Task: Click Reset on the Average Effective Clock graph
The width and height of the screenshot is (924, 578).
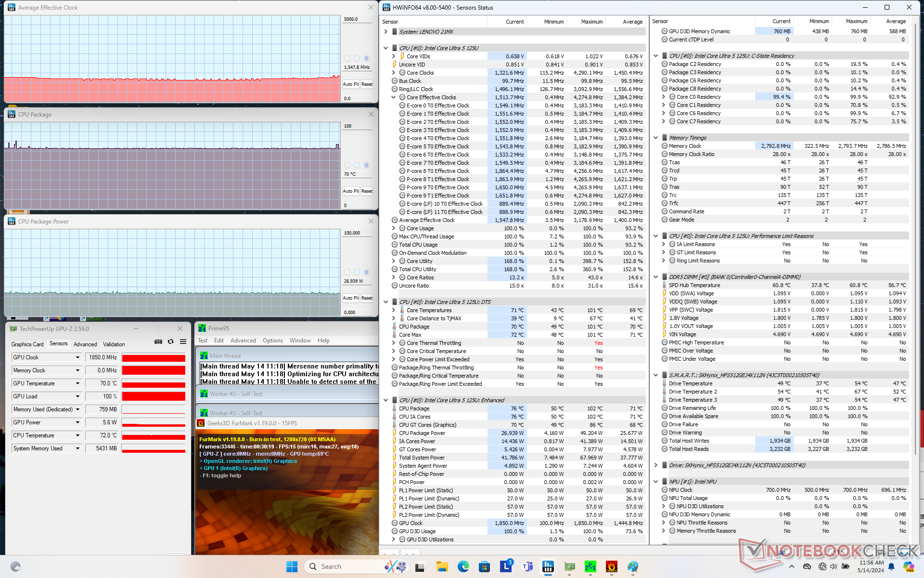Action: (367, 84)
